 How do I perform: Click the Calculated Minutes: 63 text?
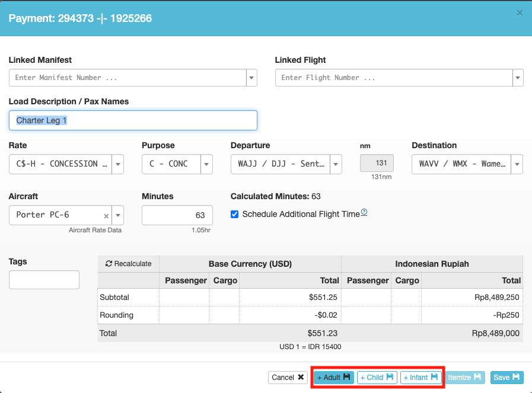(x=276, y=196)
